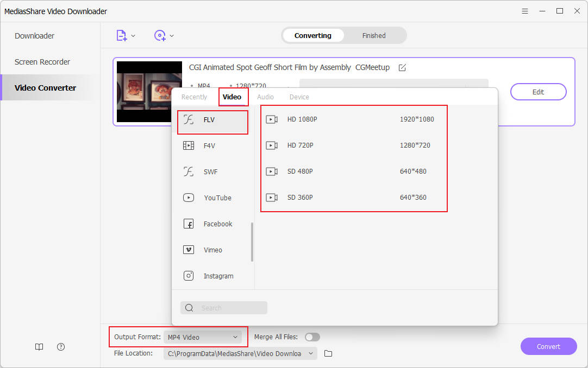Click the Add Files icon
The image size is (588, 368).
click(x=122, y=36)
